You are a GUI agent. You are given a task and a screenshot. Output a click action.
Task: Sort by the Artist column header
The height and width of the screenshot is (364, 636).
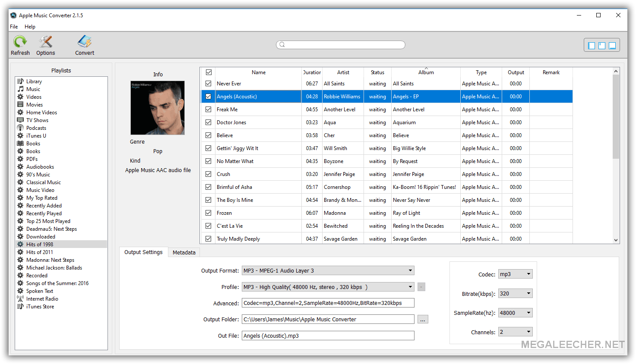coord(343,72)
